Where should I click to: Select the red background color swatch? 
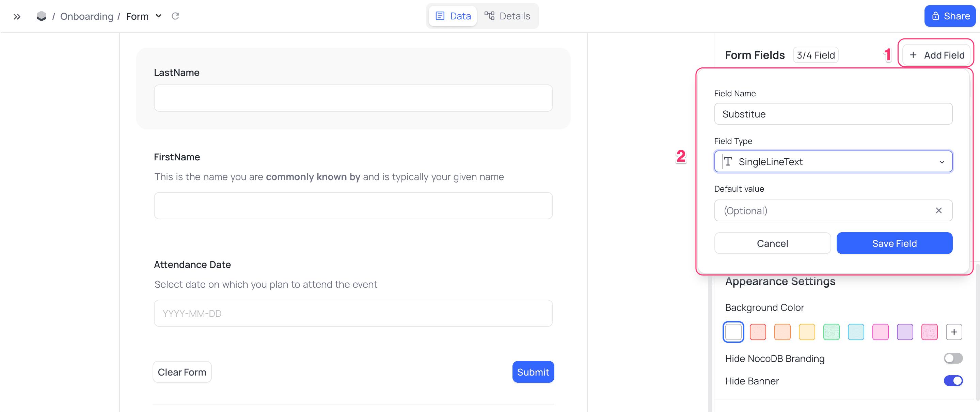(x=757, y=332)
